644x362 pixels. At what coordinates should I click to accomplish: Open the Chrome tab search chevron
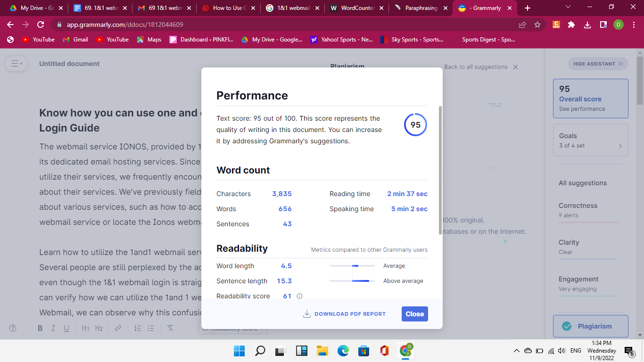(x=568, y=7)
